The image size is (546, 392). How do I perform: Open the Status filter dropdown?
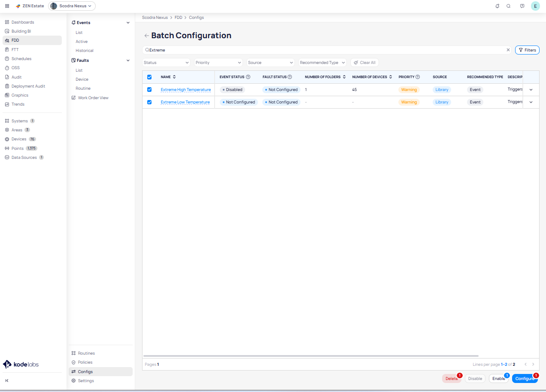click(166, 63)
